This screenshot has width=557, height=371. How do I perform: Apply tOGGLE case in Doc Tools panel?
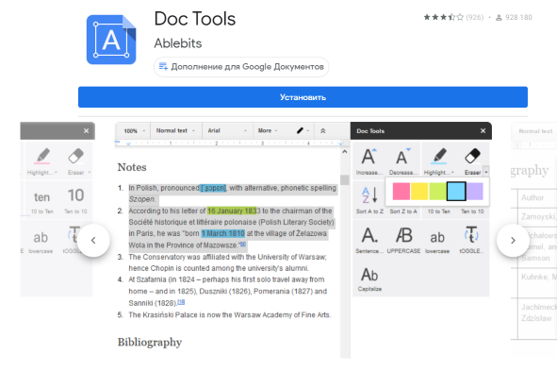471,235
